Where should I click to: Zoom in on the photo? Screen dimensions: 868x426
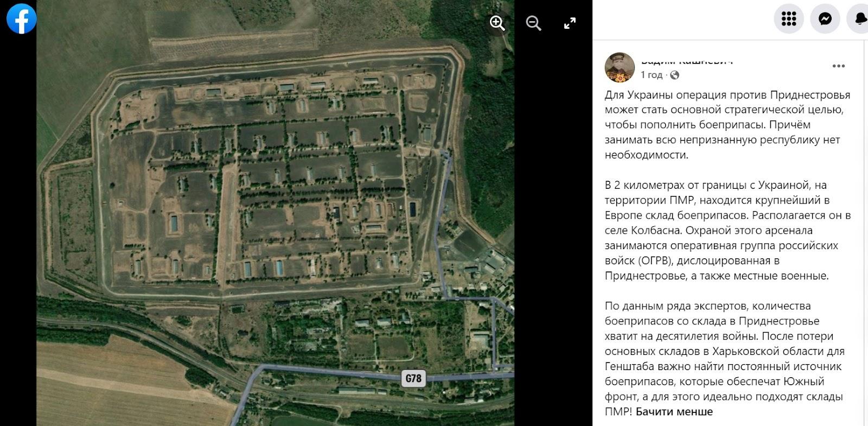497,23
